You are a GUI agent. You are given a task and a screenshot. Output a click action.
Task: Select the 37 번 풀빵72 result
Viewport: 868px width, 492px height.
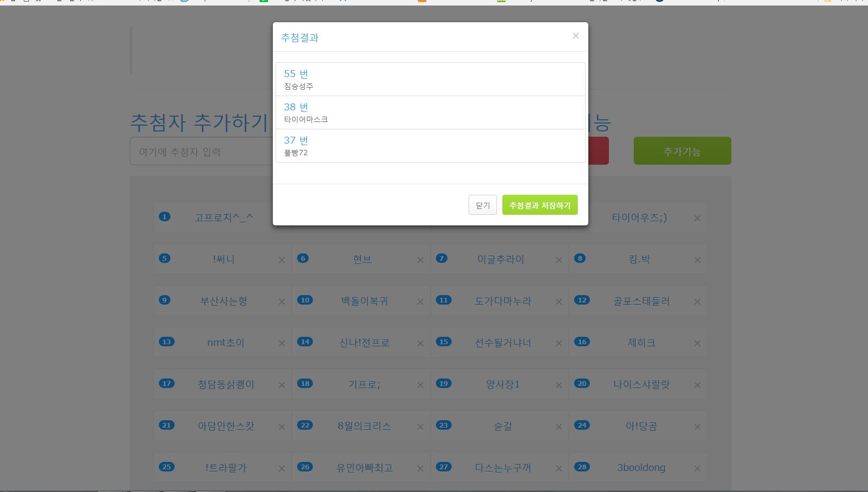[x=430, y=146]
